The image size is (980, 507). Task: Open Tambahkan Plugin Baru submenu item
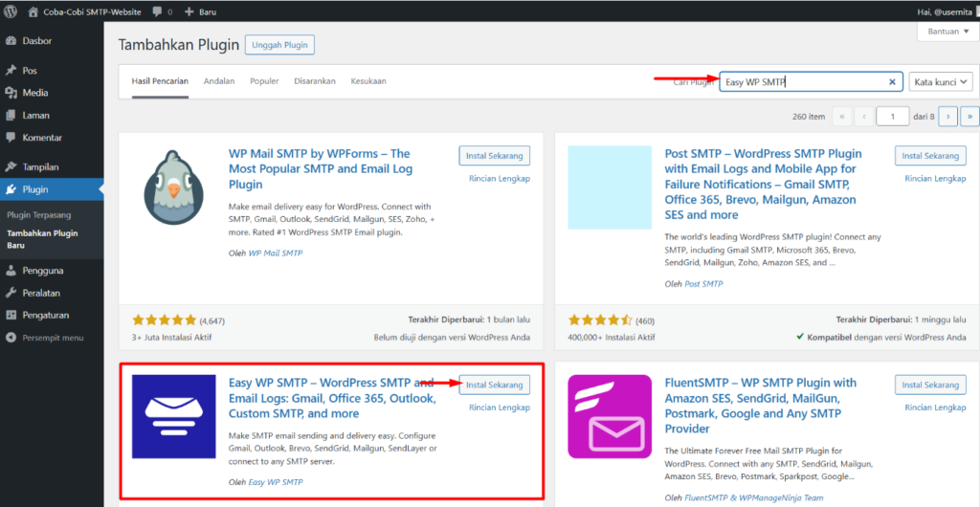click(42, 240)
